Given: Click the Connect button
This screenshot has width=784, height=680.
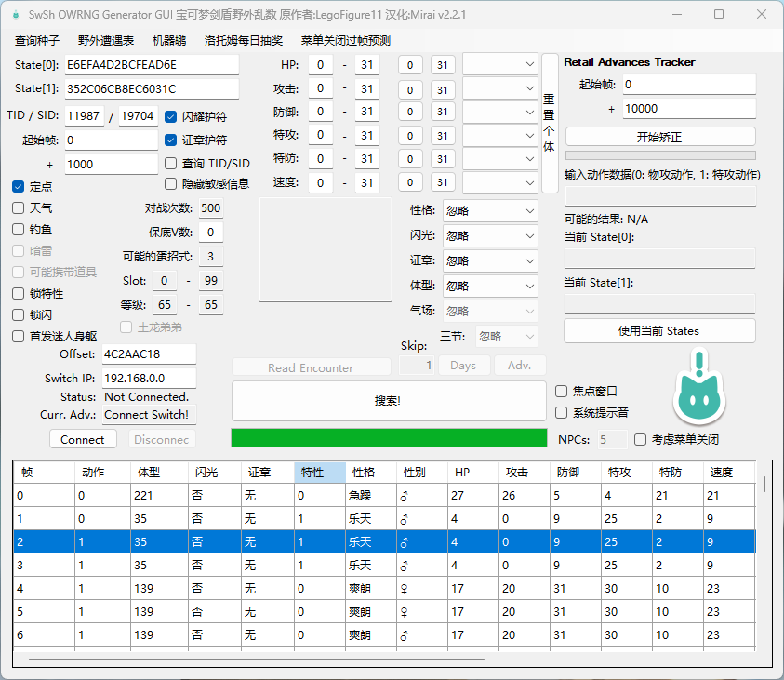Looking at the screenshot, I should (x=83, y=439).
